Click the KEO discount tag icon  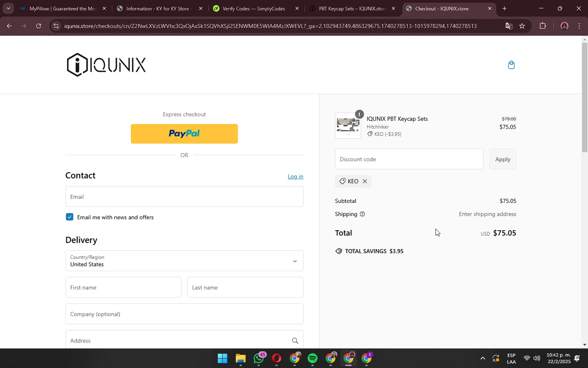coord(342,181)
